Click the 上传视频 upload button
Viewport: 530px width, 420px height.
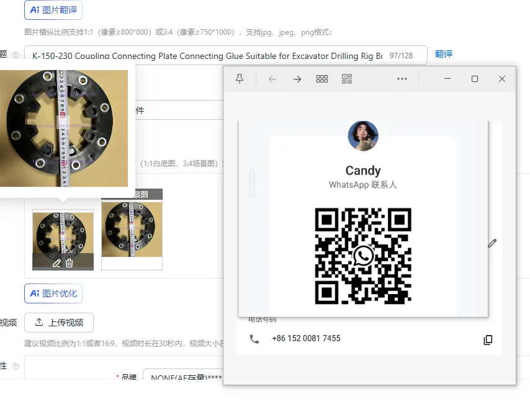tap(59, 323)
